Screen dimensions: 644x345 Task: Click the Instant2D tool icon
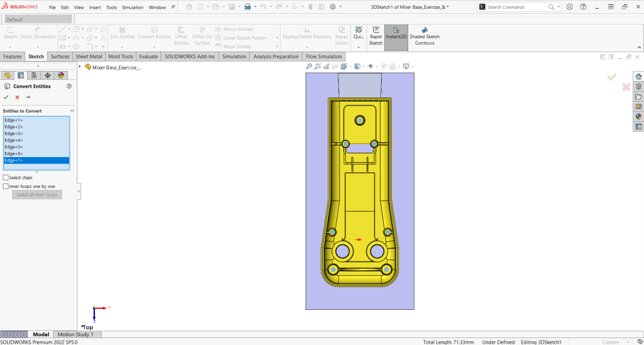396,31
